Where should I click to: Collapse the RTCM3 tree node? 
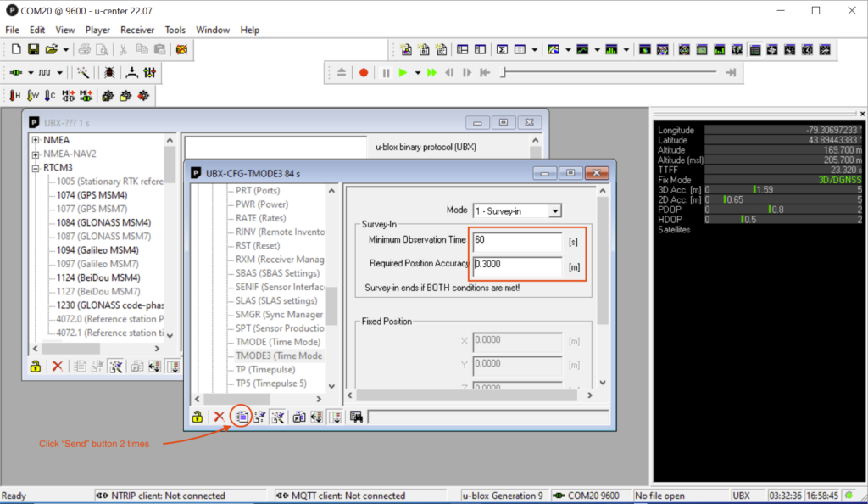(x=35, y=169)
